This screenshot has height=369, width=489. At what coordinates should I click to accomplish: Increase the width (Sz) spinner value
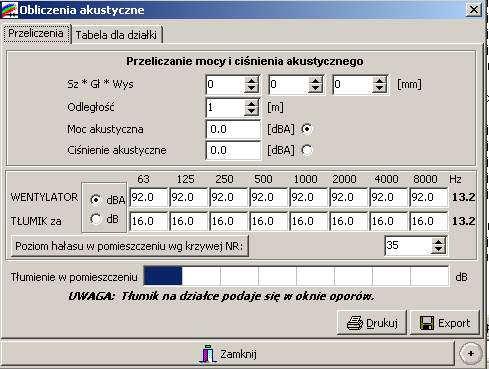[251, 81]
